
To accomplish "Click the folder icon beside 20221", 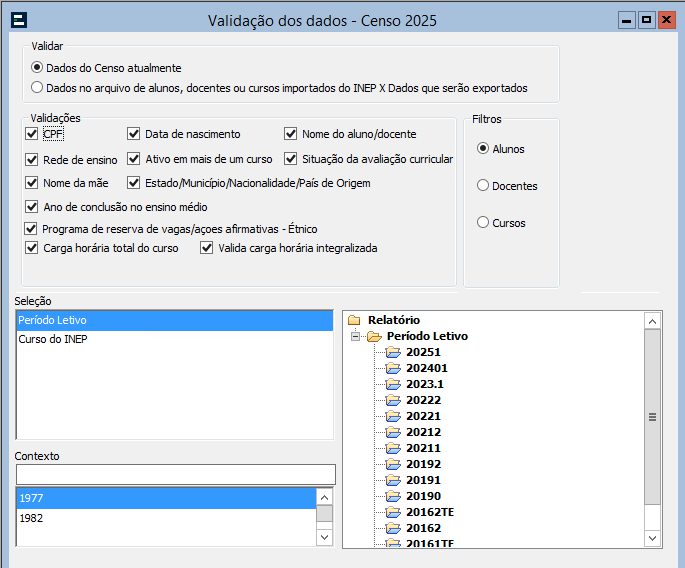I will (x=393, y=416).
